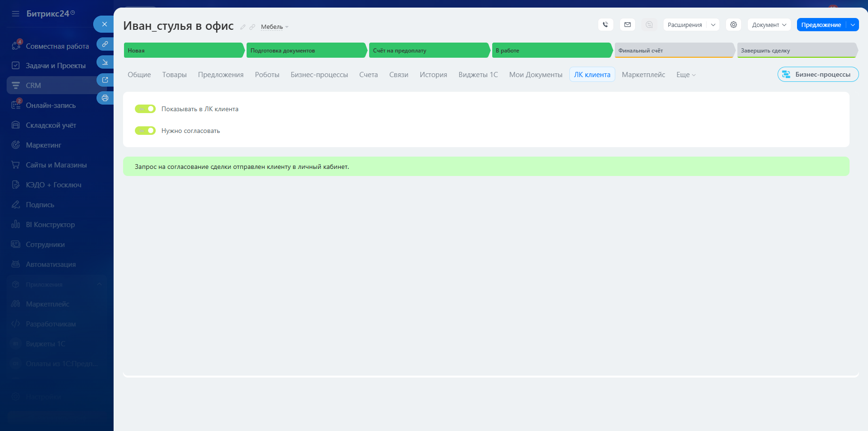Select the ЛК клиента tab

592,75
